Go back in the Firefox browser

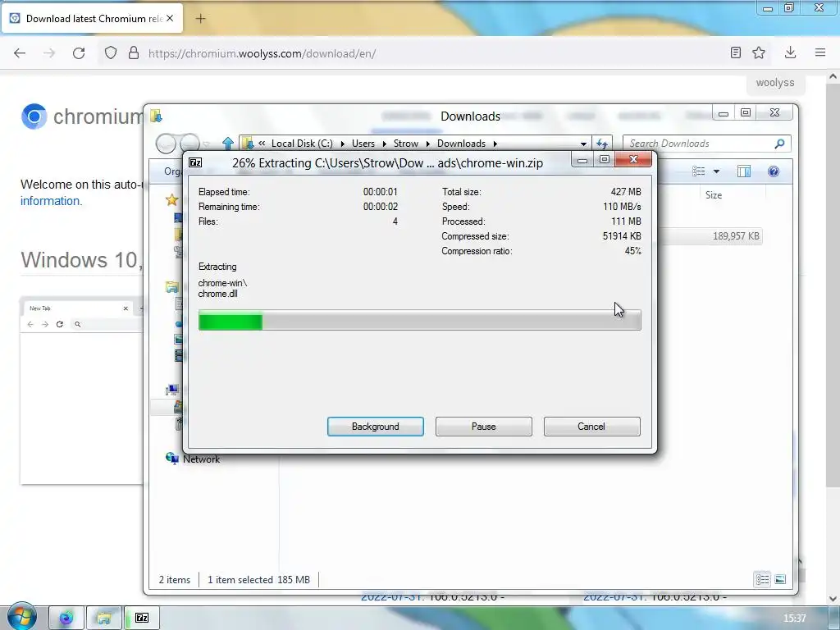[x=20, y=53]
